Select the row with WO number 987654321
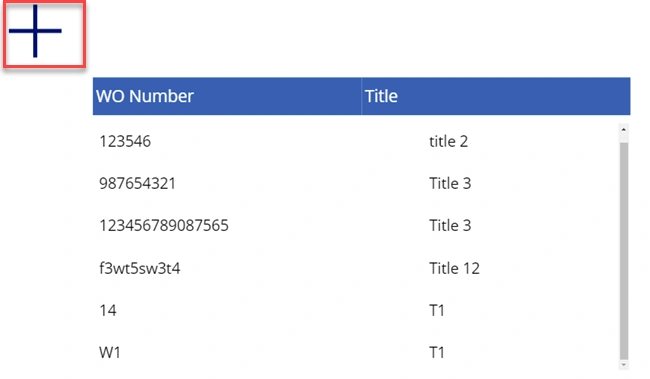 coord(356,183)
